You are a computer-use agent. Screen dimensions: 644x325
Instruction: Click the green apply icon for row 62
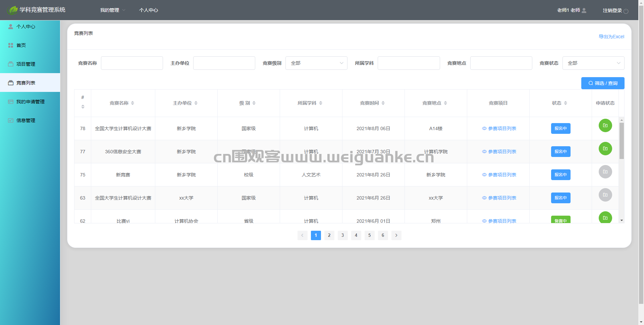tap(605, 217)
